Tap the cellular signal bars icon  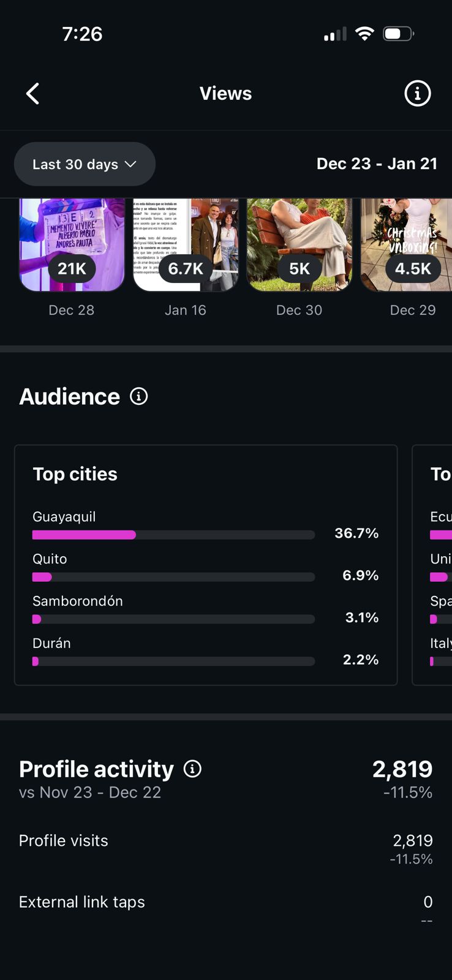click(x=335, y=34)
